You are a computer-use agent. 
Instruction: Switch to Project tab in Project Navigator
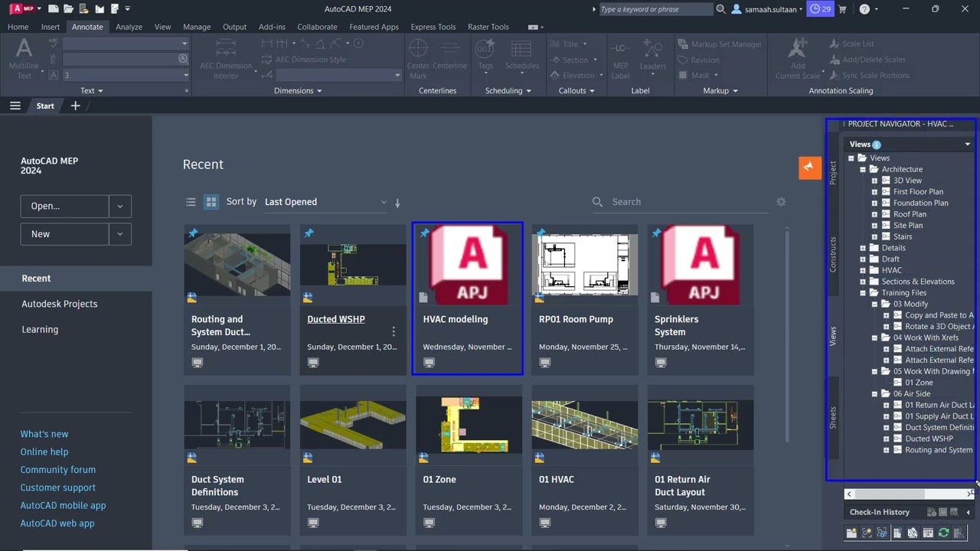(x=833, y=173)
